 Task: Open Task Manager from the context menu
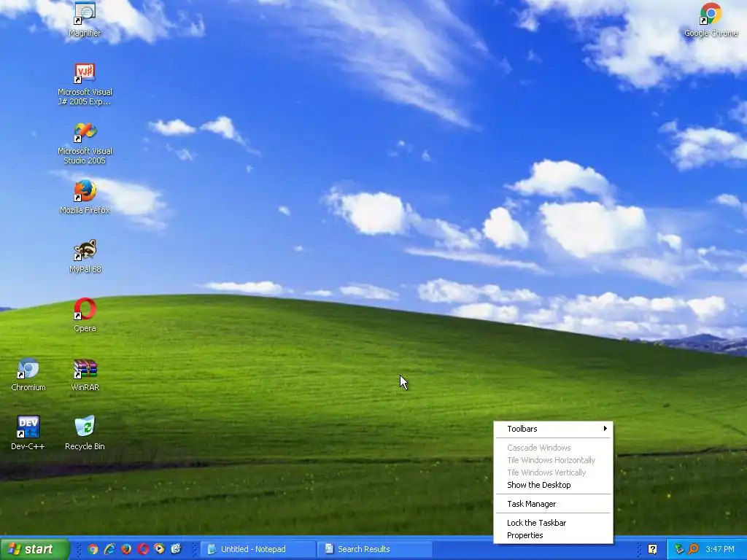pyautogui.click(x=554, y=504)
